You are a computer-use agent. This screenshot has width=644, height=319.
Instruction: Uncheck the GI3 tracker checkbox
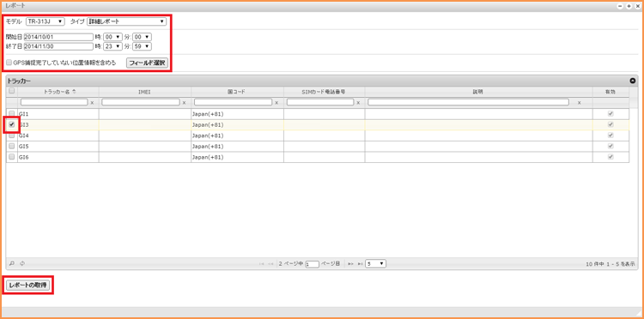tap(11, 124)
